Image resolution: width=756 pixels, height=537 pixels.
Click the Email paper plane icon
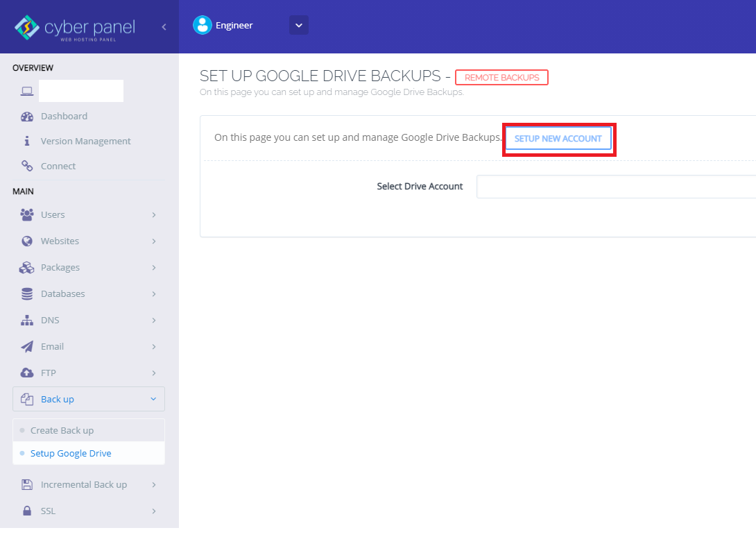coord(27,346)
